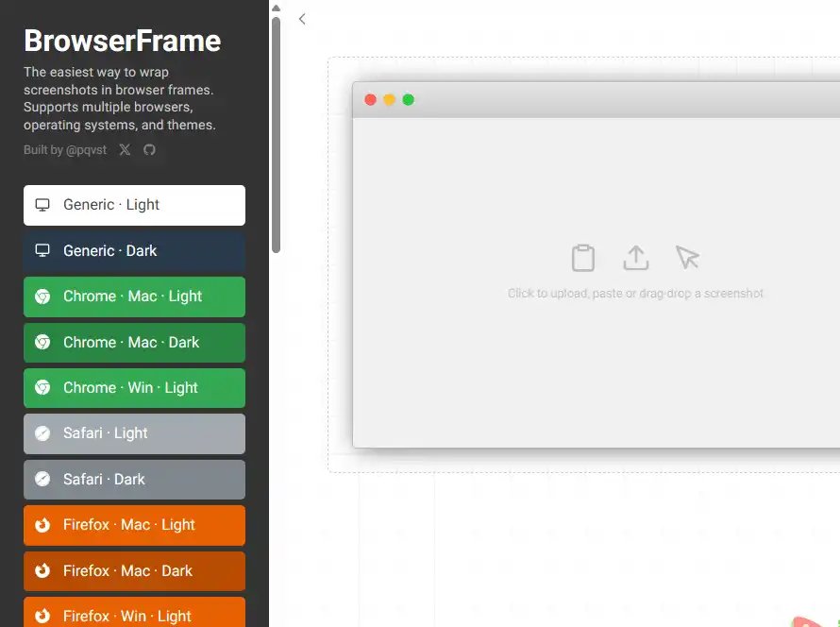This screenshot has width=840, height=627.
Task: Pick the Safari · Light frame
Action: 134,433
